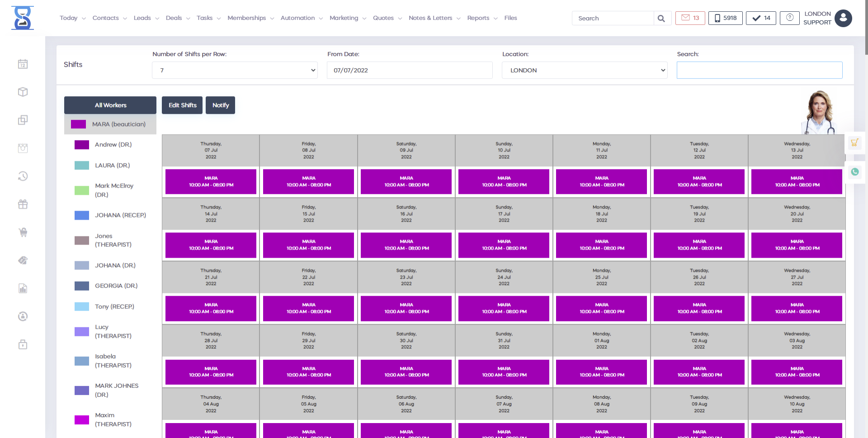868x438 pixels.
Task: Open the Location dropdown showing LONDON
Action: click(x=584, y=71)
